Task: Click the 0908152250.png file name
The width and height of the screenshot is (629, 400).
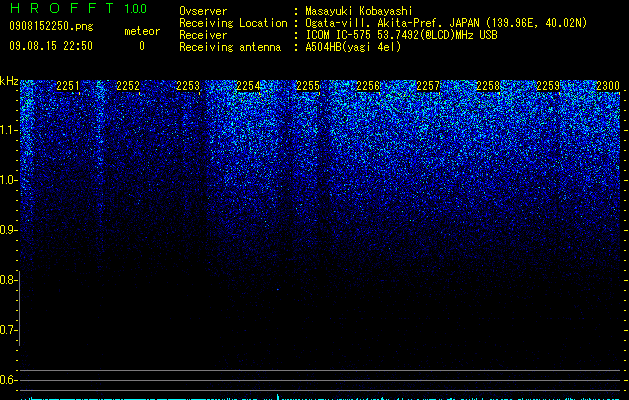Action: [x=51, y=27]
